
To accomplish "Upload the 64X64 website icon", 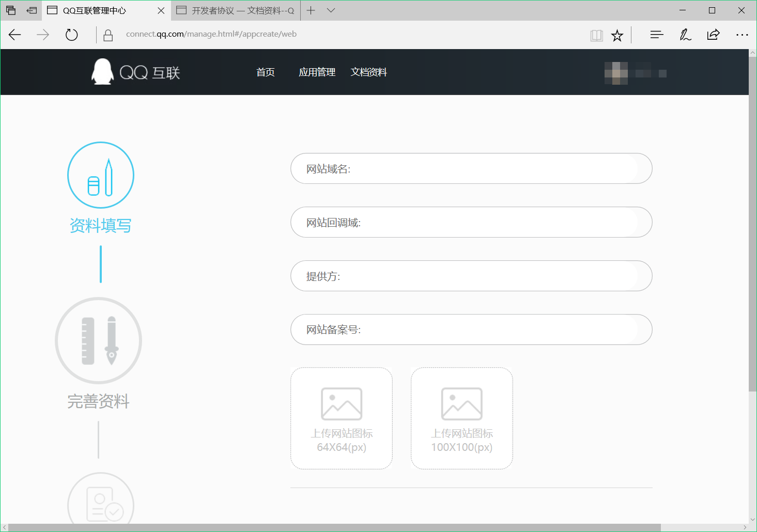I will click(342, 418).
